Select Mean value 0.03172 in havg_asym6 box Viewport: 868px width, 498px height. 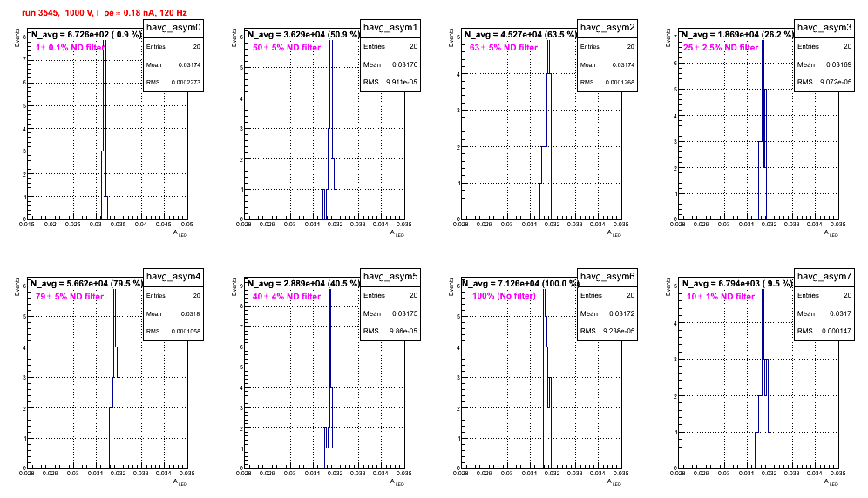[621, 314]
